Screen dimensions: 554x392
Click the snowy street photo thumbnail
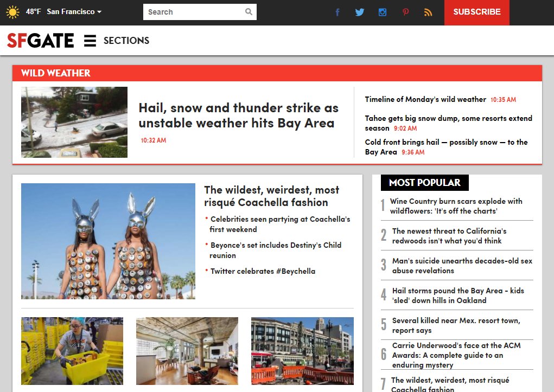coord(74,121)
